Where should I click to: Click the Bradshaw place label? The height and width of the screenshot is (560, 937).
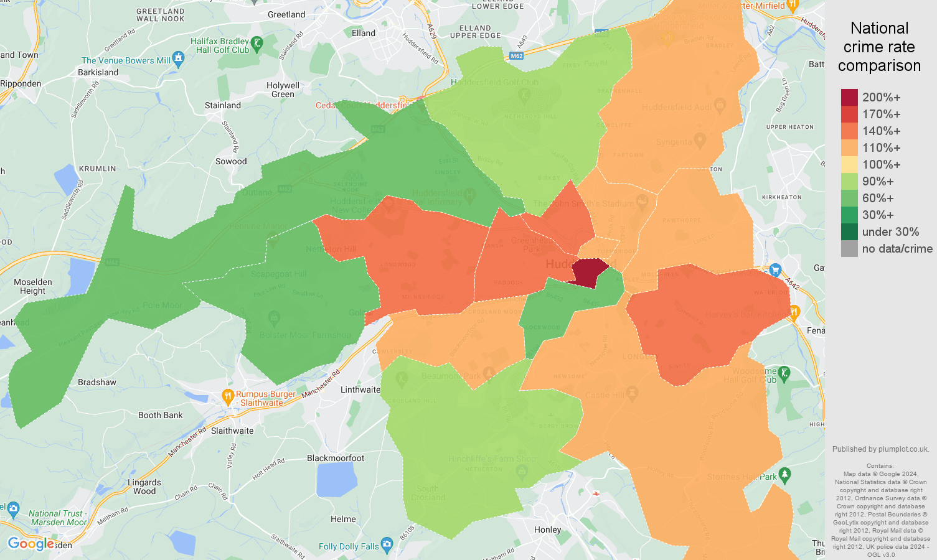click(x=97, y=382)
